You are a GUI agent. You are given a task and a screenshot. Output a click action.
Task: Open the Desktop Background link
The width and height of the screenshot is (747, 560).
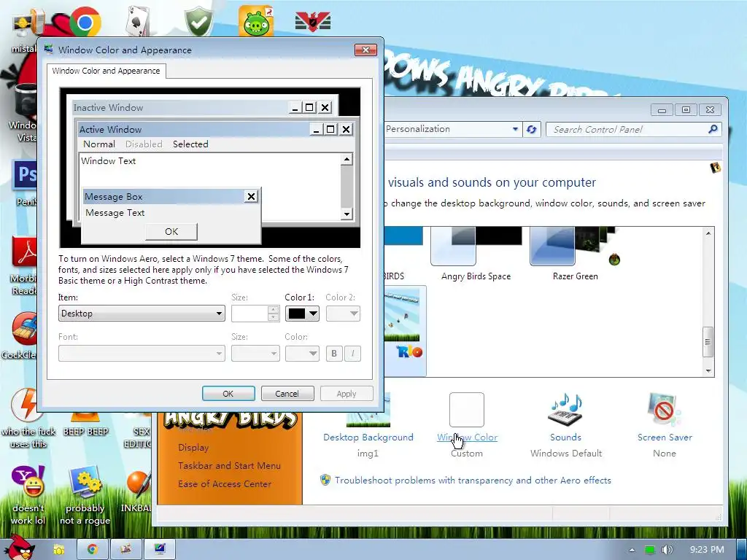368,437
